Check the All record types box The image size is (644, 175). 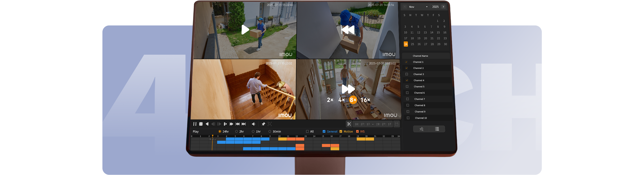point(307,131)
